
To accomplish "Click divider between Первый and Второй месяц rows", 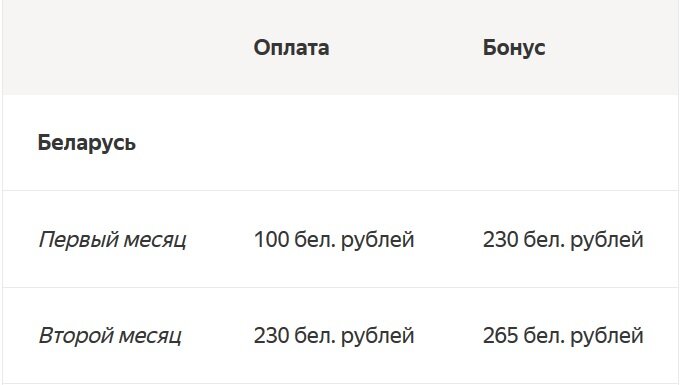I will (x=340, y=287).
